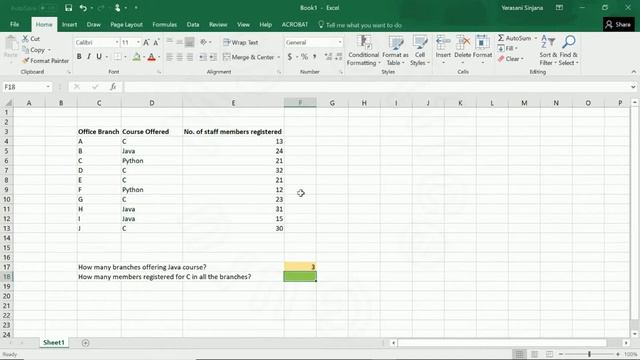Image resolution: width=640 pixels, height=360 pixels.
Task: Click the Format as Table icon
Action: (395, 43)
